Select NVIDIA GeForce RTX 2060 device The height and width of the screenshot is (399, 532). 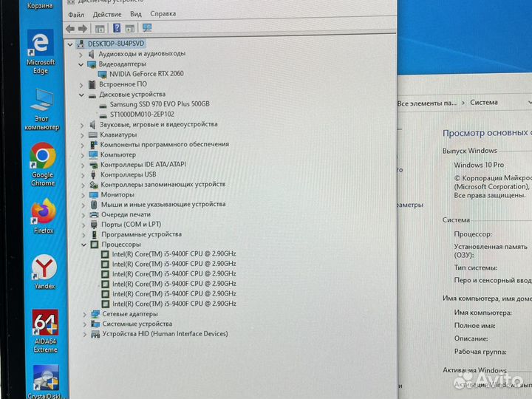[146, 74]
